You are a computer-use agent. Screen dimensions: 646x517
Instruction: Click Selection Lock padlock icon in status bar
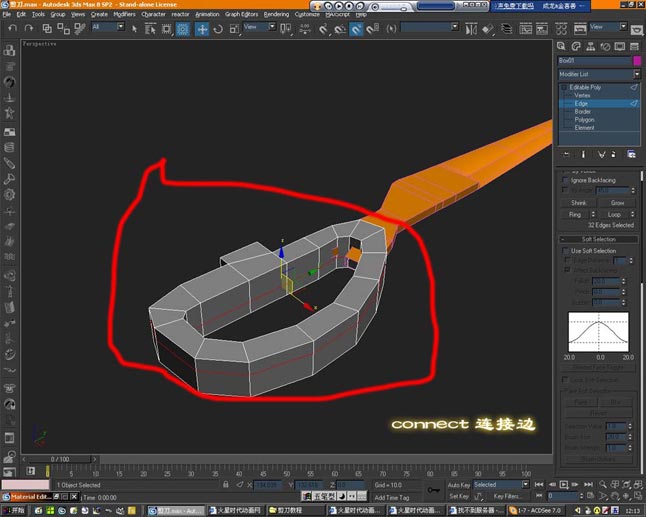[225, 485]
